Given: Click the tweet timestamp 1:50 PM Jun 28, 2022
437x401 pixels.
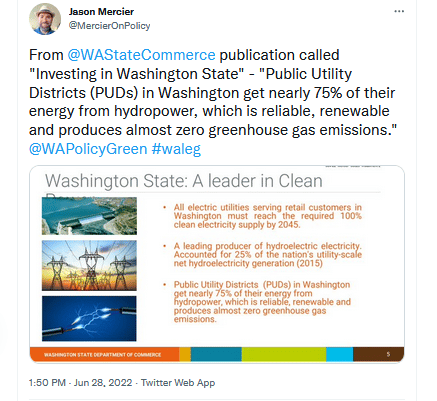Looking at the screenshot, I should [x=81, y=382].
